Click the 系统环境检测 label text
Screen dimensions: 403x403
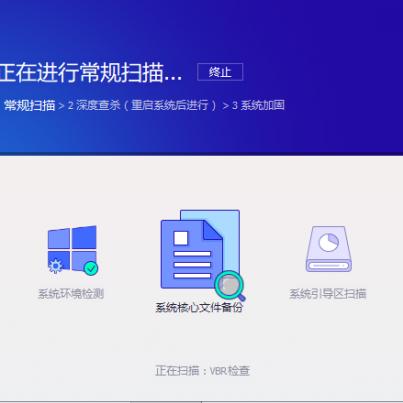[71, 294]
